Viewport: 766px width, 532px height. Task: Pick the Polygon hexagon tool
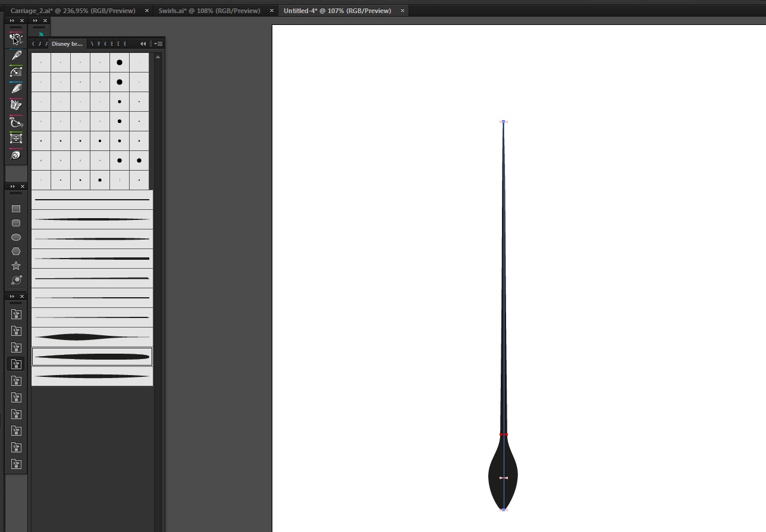(16, 251)
